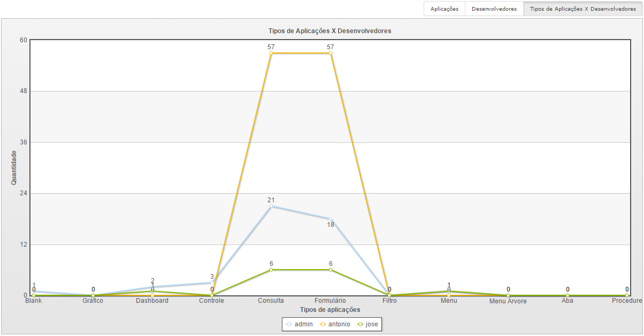
Task: Click the y-axis value 48
Action: (x=24, y=91)
